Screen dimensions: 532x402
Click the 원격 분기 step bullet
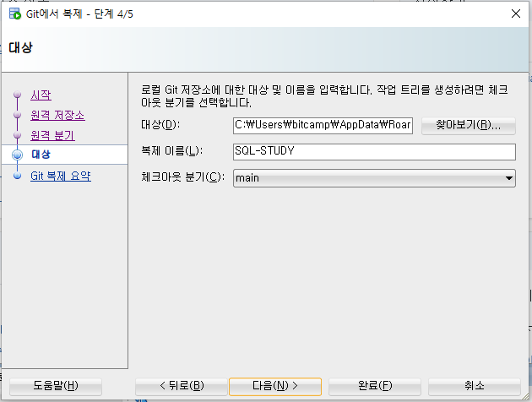[x=17, y=135]
